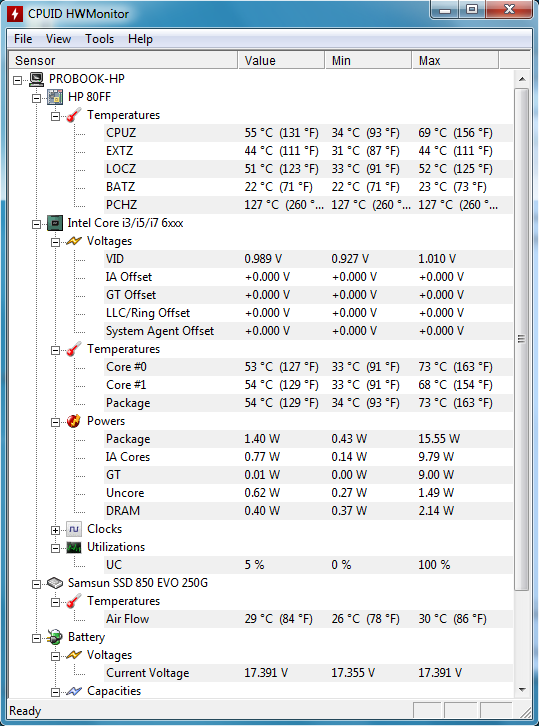Collapse the Battery Capacities node
This screenshot has height=726, width=539.
point(55,692)
